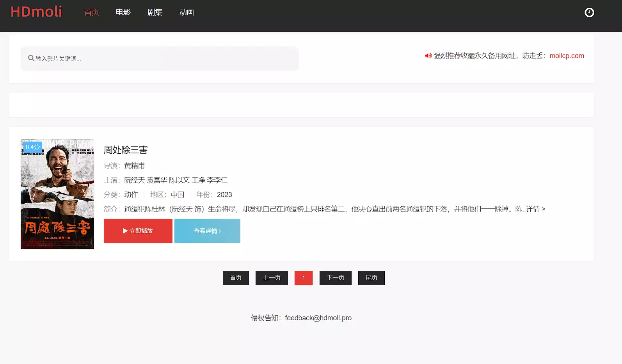Screen dimensions: 622x364
Task: Open the 电影 navigation tab
Action: point(123,12)
